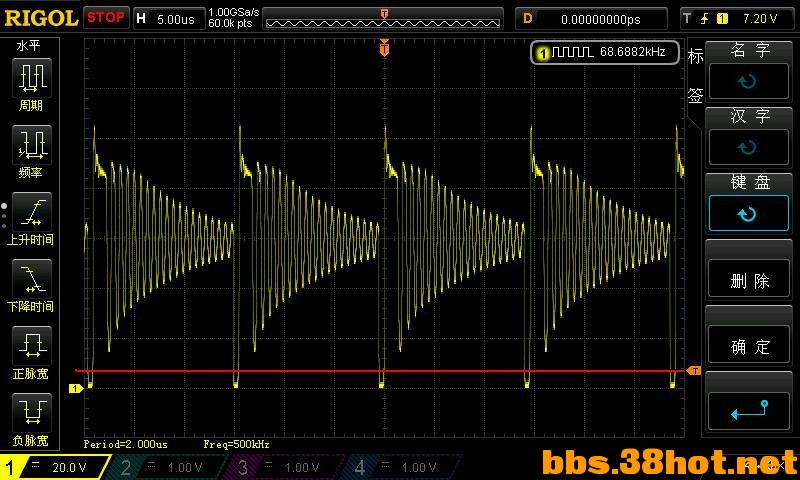Image resolution: width=800 pixels, height=480 pixels.
Task: Select the 负脉宽 negative pulse width icon
Action: point(32,413)
